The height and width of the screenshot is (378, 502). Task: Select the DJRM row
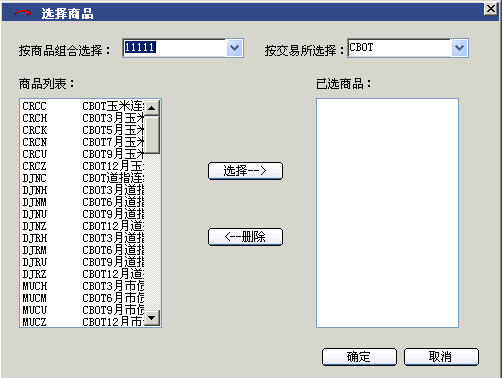[82, 250]
